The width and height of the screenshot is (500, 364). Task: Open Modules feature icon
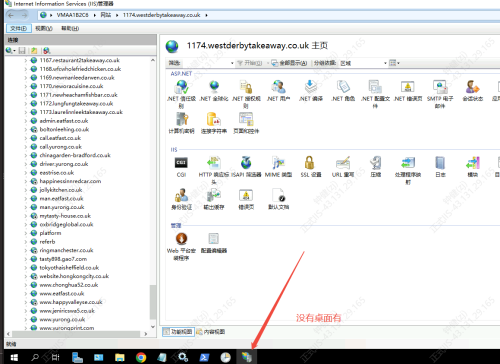click(472, 163)
